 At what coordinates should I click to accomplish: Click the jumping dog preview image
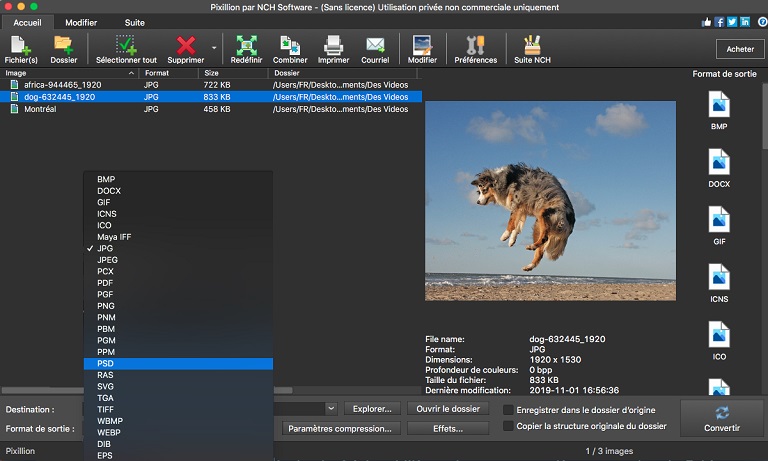coord(551,201)
